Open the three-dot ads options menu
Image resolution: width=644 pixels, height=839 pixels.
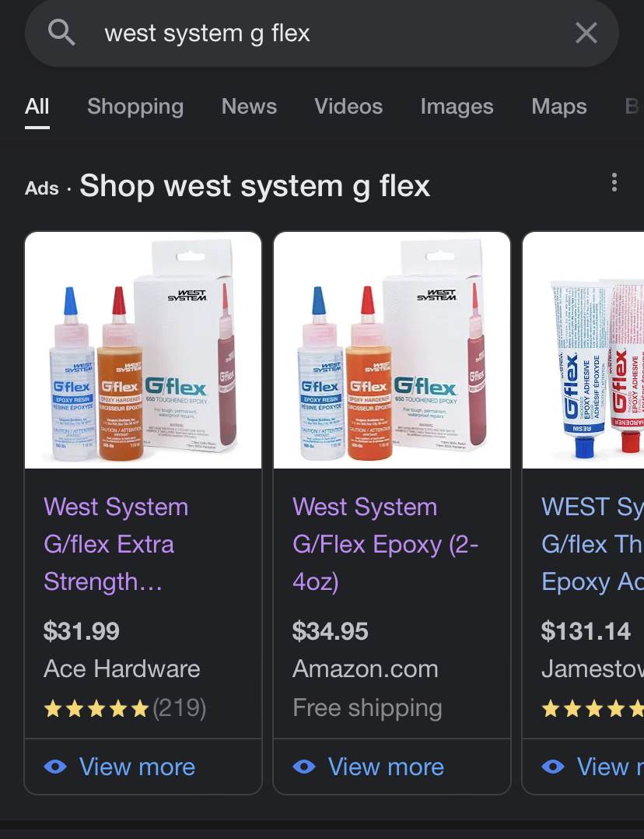[x=614, y=183]
